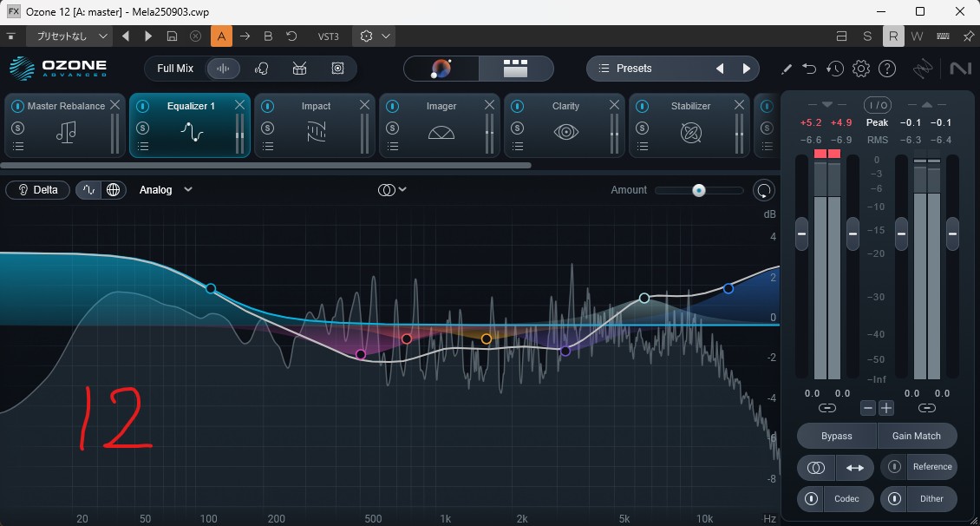The image size is (980, 526).
Task: Reset the EQ Amount with the circular arrow icon
Action: tap(764, 190)
